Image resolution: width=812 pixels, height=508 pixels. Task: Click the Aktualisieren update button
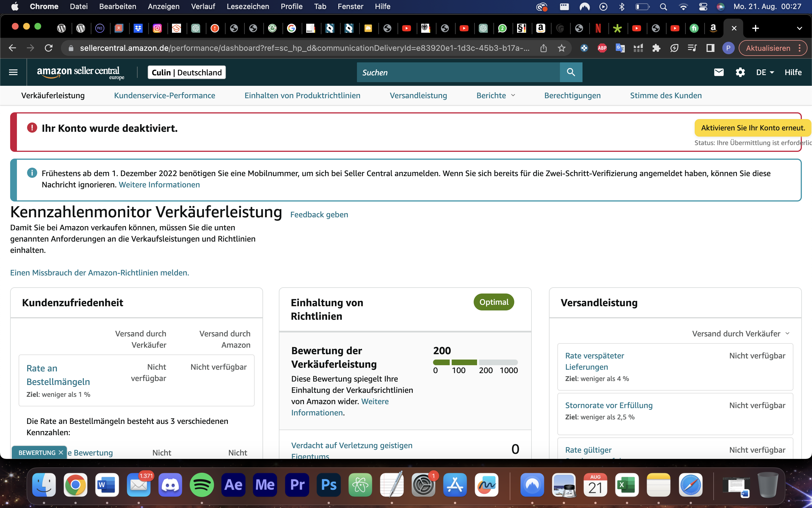tap(768, 48)
